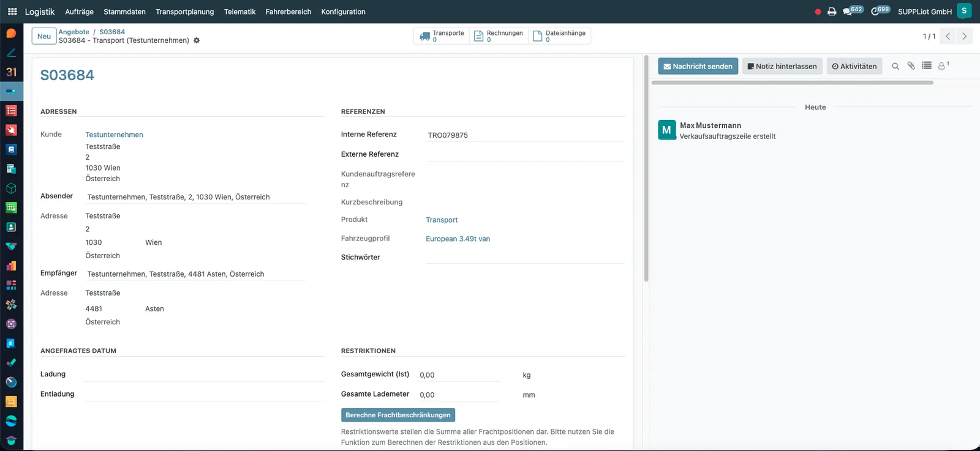The height and width of the screenshot is (451, 980).
Task: Open the activities clock icon with 698 badge
Action: (880, 11)
